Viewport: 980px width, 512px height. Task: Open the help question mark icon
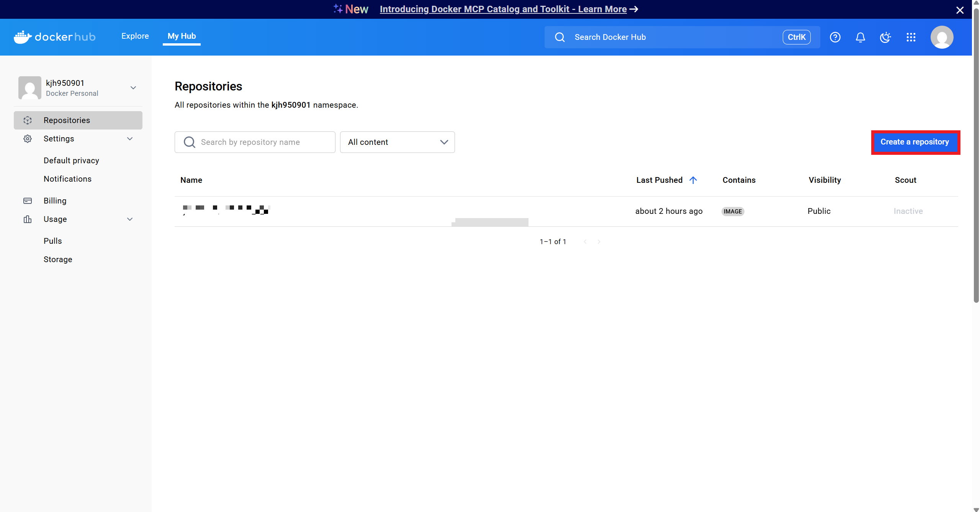(x=835, y=37)
